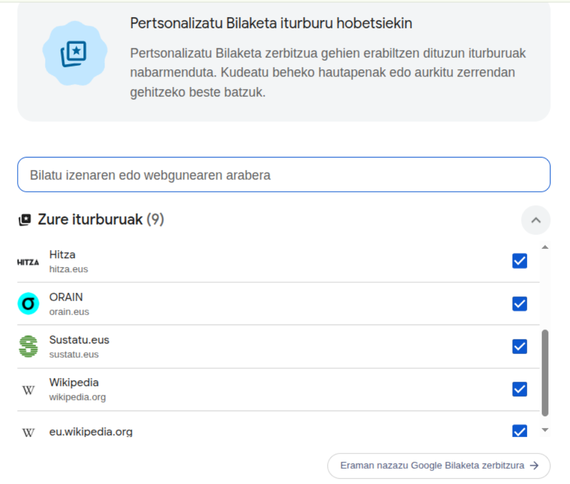This screenshot has height=484, width=570.
Task: Select the Wikipedia source name
Action: 74,383
